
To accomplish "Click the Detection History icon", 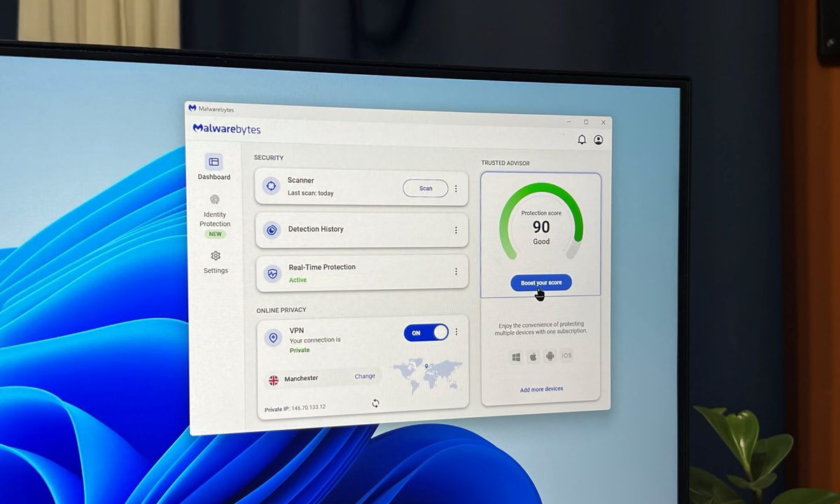I will (272, 230).
